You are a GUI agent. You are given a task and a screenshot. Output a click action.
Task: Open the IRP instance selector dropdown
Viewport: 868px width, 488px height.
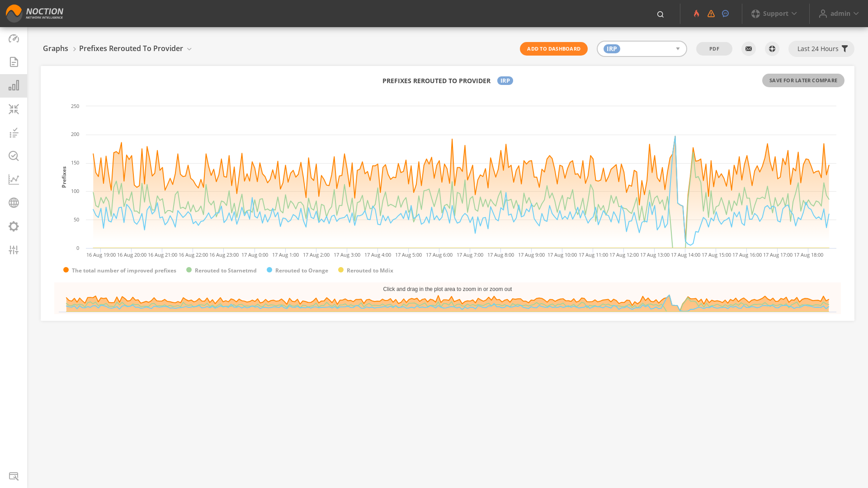coord(642,49)
